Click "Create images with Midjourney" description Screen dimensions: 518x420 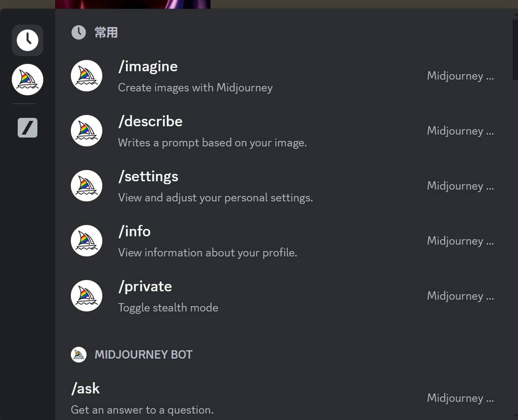195,88
